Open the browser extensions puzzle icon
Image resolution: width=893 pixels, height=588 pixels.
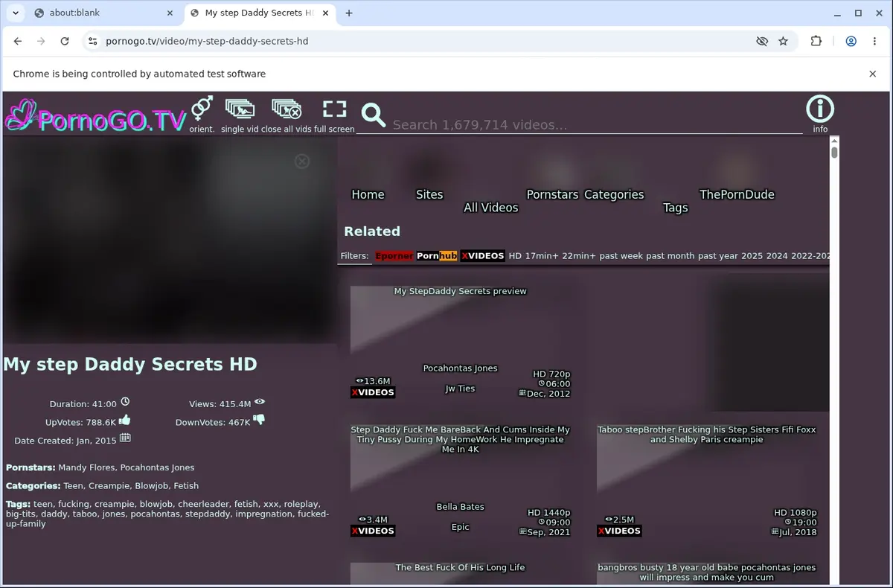coord(816,42)
